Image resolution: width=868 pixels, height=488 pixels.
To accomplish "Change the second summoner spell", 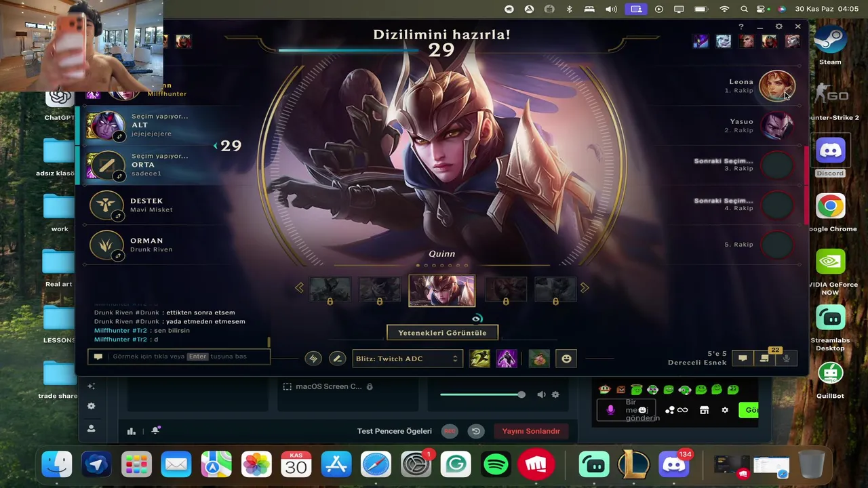I will click(x=507, y=359).
